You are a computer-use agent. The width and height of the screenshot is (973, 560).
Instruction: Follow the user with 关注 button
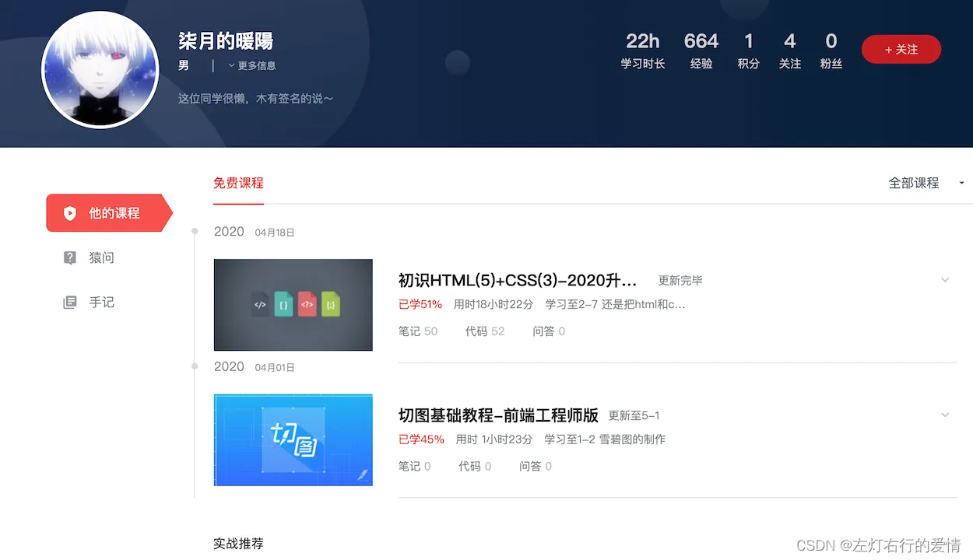(901, 50)
